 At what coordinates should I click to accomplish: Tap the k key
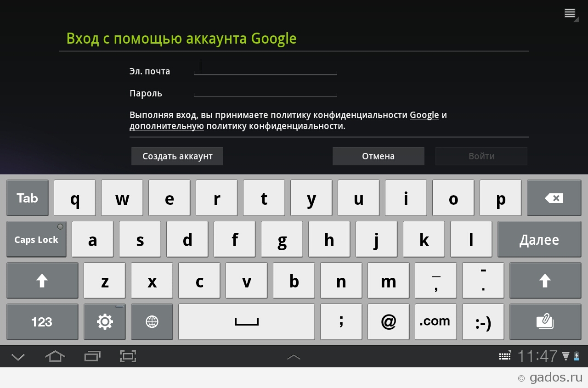(424, 239)
